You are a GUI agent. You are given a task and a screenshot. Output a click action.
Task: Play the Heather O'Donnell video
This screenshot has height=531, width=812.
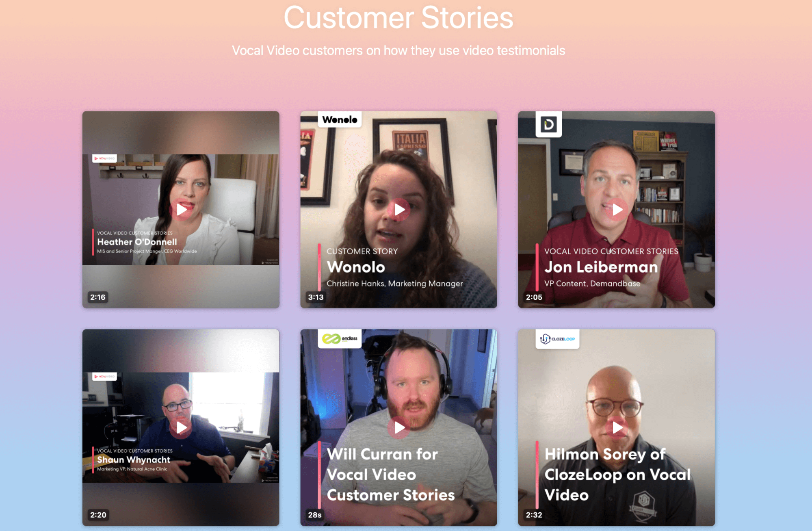pos(181,210)
